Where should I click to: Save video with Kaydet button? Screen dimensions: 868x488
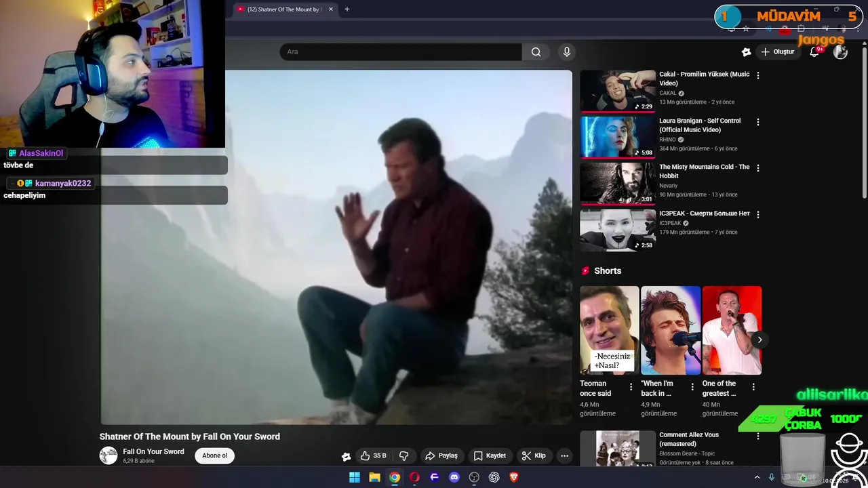click(x=490, y=455)
